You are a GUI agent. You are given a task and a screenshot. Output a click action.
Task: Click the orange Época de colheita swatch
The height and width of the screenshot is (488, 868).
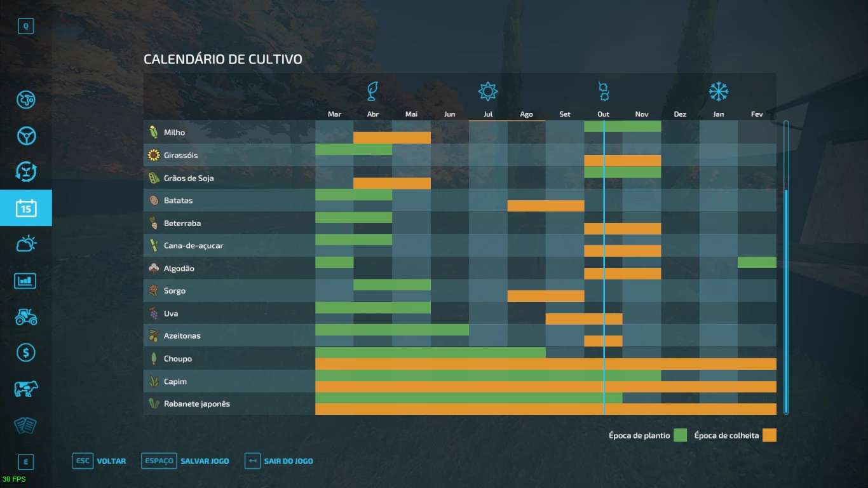point(770,435)
